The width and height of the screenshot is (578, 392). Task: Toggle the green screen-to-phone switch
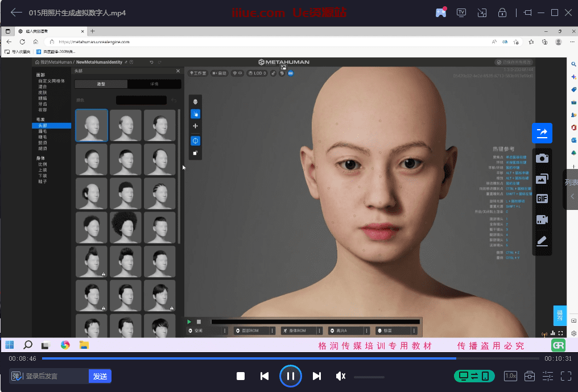(x=474, y=376)
